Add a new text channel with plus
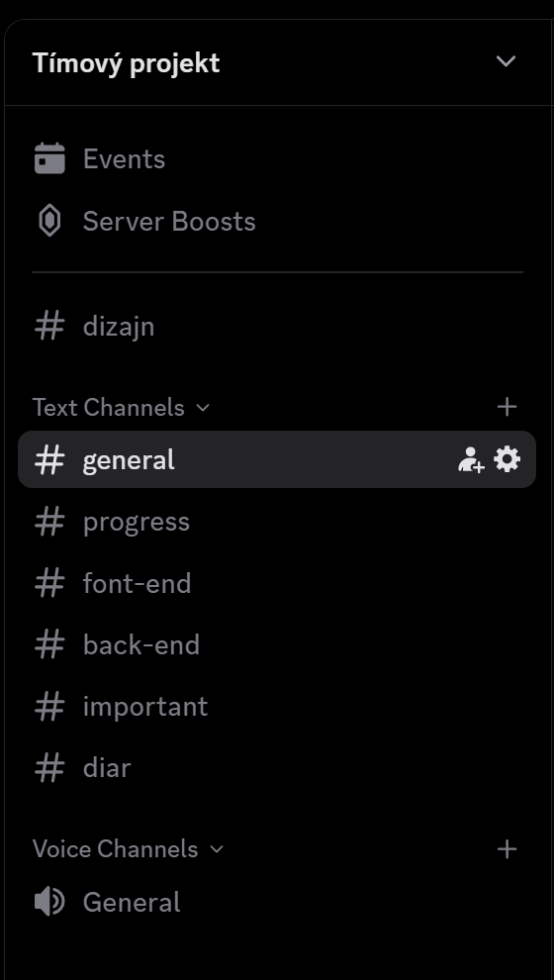Image resolution: width=554 pixels, height=980 pixels. (x=507, y=407)
